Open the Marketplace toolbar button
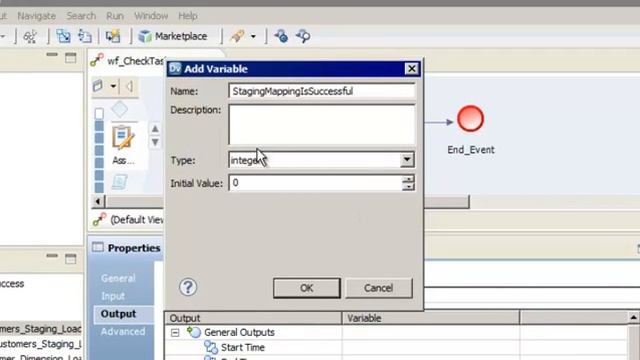Screen dimensions: 640x360 coord(173,36)
